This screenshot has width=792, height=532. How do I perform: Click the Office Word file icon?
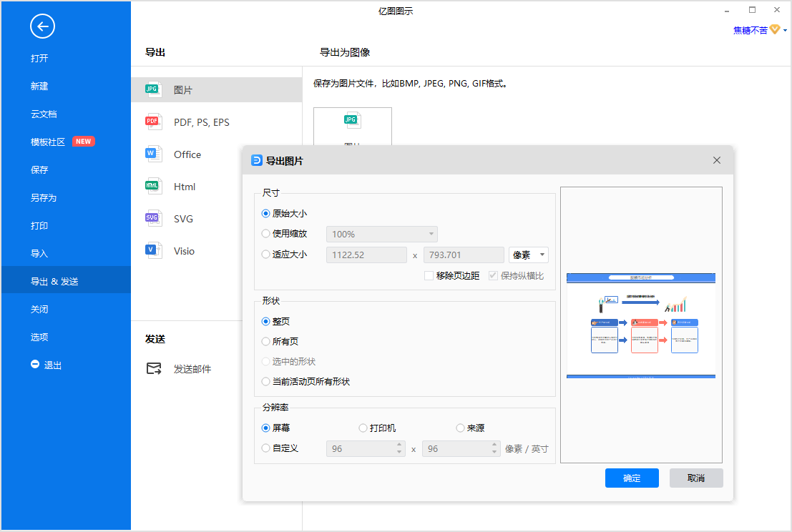pyautogui.click(x=153, y=154)
